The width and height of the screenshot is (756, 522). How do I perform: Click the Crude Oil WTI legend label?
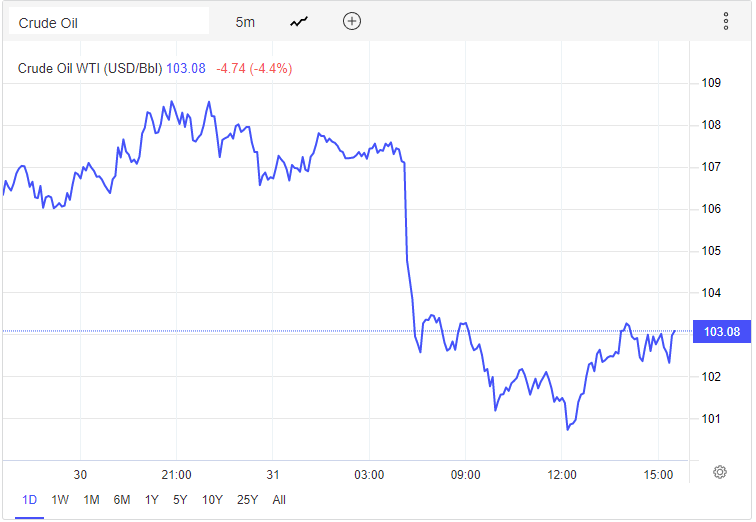coord(90,68)
